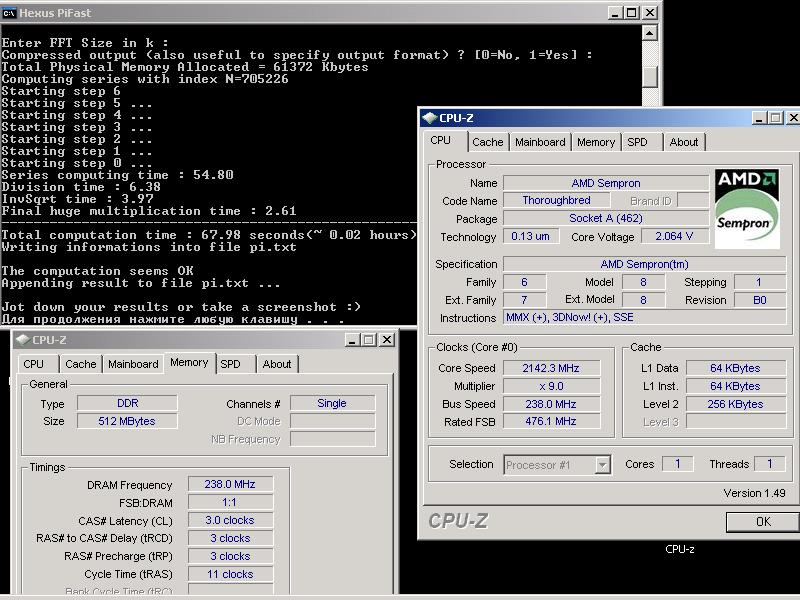Minimize the front CPU-Z window

tap(759, 118)
